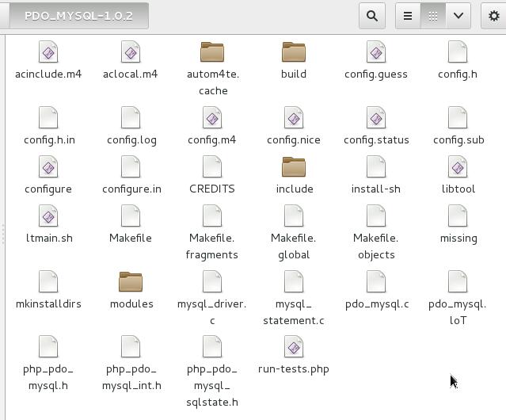Image resolution: width=506 pixels, height=420 pixels.
Task: Open the build folder
Action: (294, 52)
